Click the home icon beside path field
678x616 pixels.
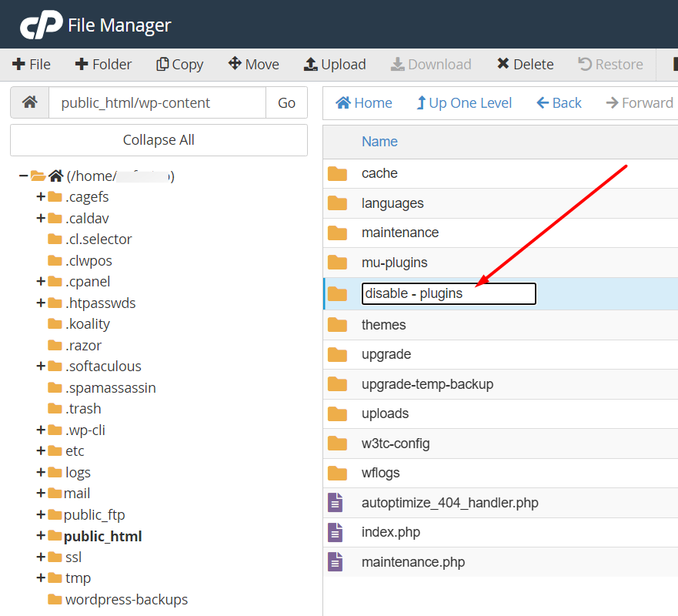(30, 102)
